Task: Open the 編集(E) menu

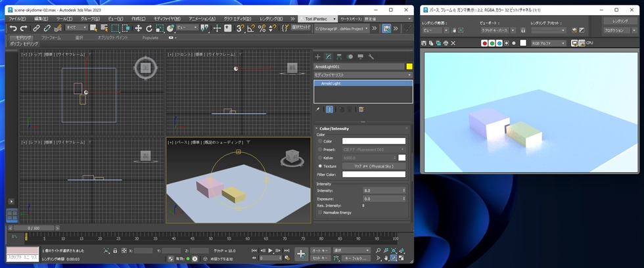Action: (41, 19)
